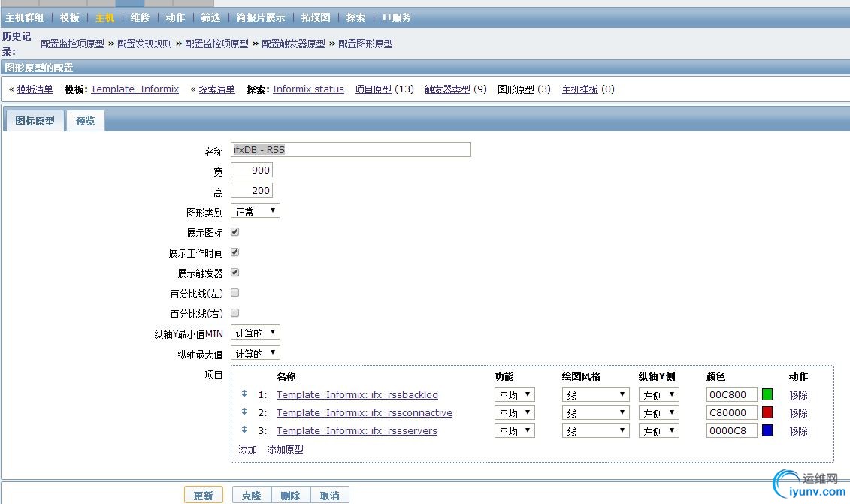Open history entry 配置触发器原型
The height and width of the screenshot is (504, 850).
(x=293, y=44)
